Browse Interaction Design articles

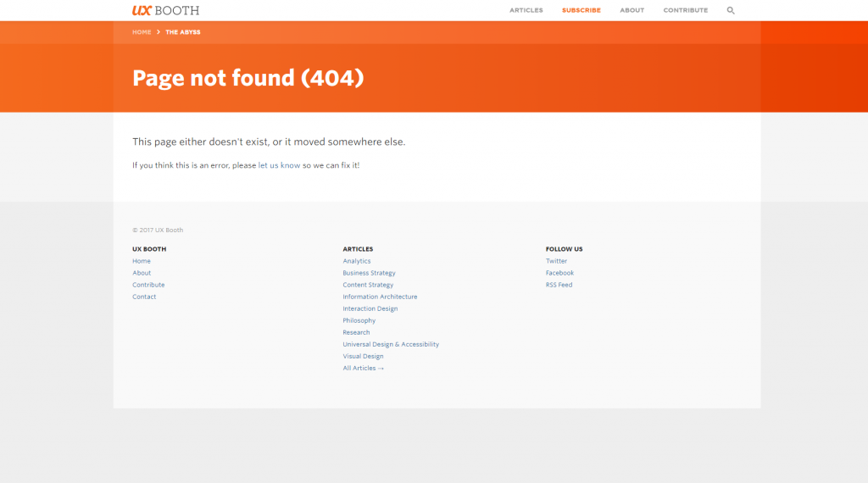tap(370, 308)
